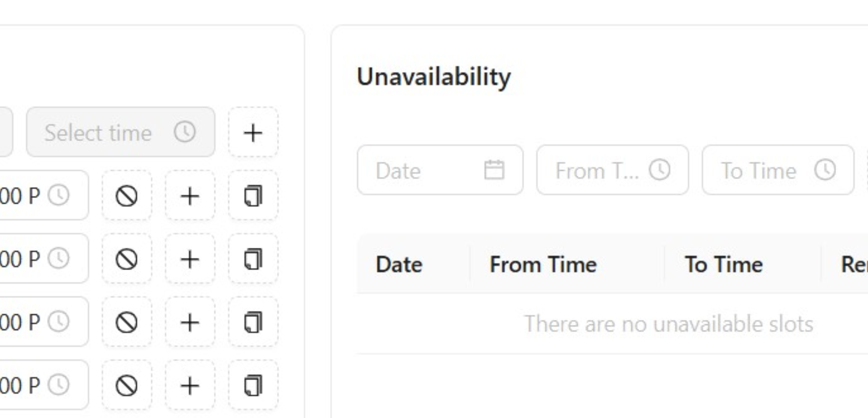Click the From Time column header
The image size is (868, 418).
click(x=543, y=265)
